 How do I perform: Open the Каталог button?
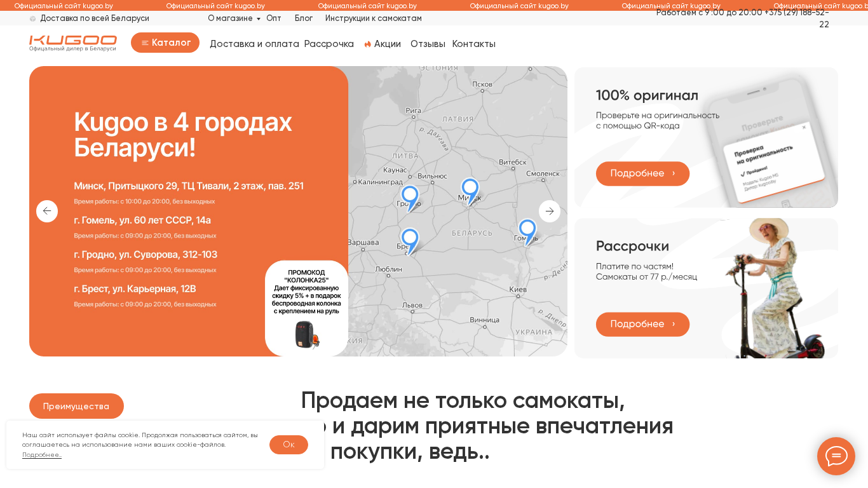[165, 43]
